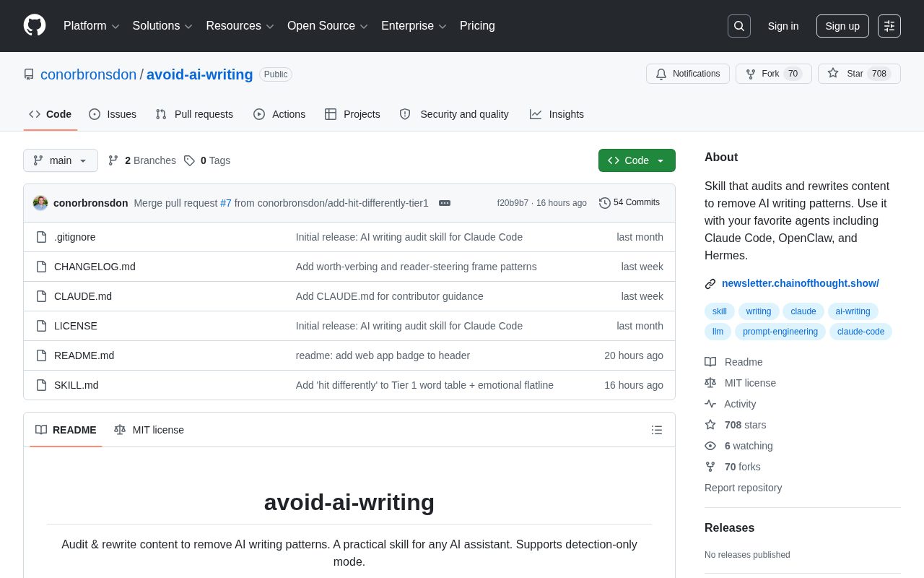This screenshot has width=924, height=578.
Task: Click the GitHub logo icon
Action: point(34,26)
